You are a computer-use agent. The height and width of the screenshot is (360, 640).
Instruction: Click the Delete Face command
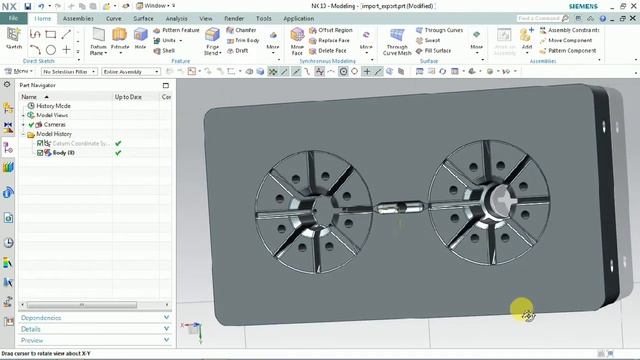pyautogui.click(x=327, y=51)
